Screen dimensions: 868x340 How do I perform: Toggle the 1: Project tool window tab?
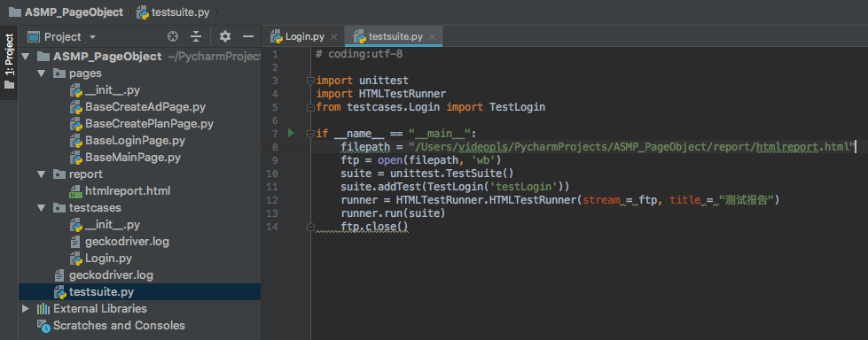point(9,61)
